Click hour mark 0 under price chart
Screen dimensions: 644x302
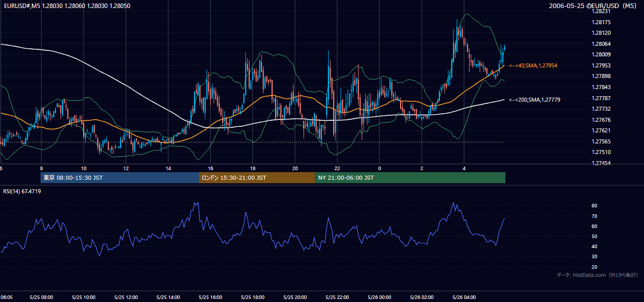[x=379, y=168]
